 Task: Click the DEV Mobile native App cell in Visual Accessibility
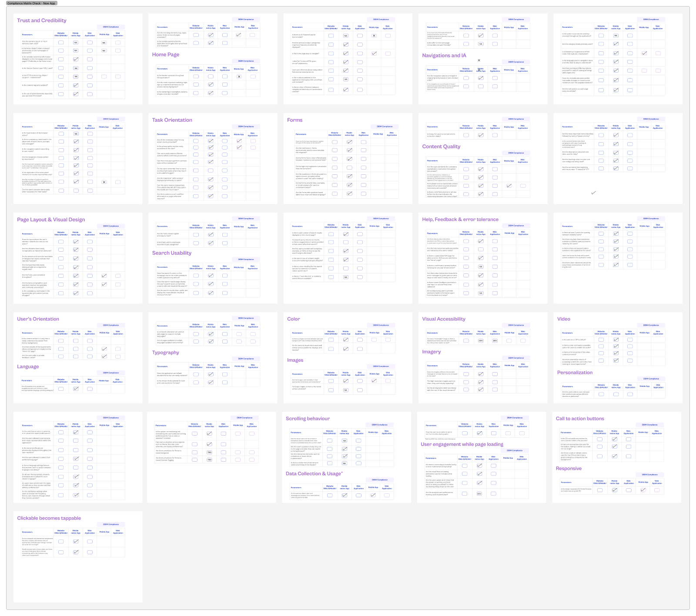point(481,341)
